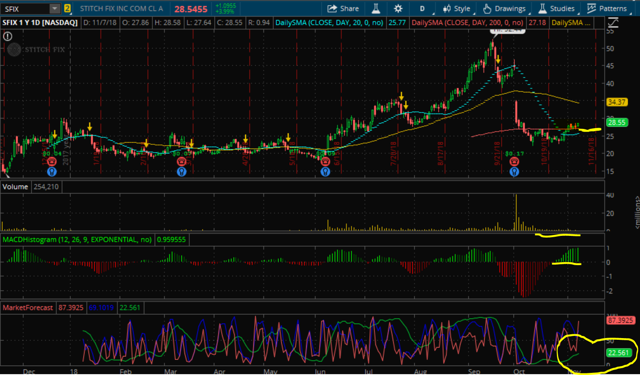Click the December blue lightbulb event marker
640x375 pixels.
[51, 172]
